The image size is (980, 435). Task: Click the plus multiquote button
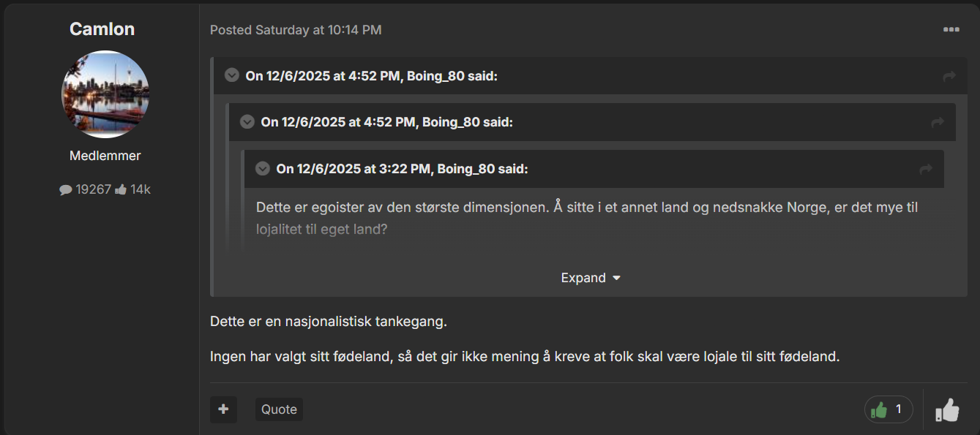pyautogui.click(x=223, y=409)
